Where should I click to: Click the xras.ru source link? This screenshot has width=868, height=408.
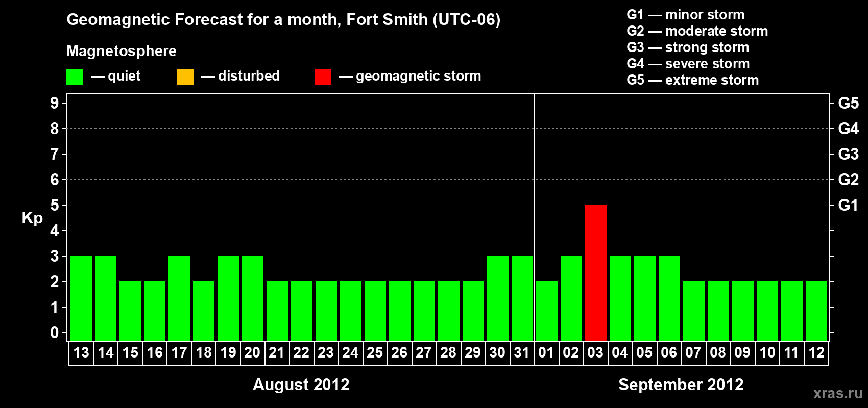coord(838,393)
